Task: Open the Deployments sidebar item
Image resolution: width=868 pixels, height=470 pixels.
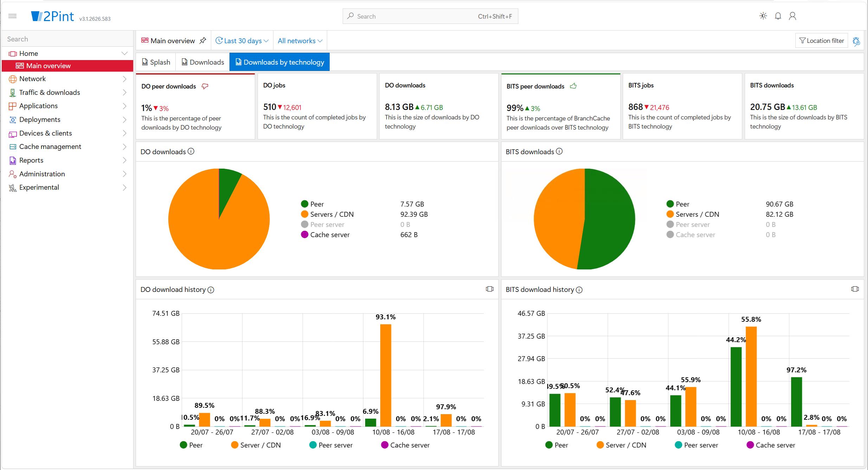Action: 67,119
